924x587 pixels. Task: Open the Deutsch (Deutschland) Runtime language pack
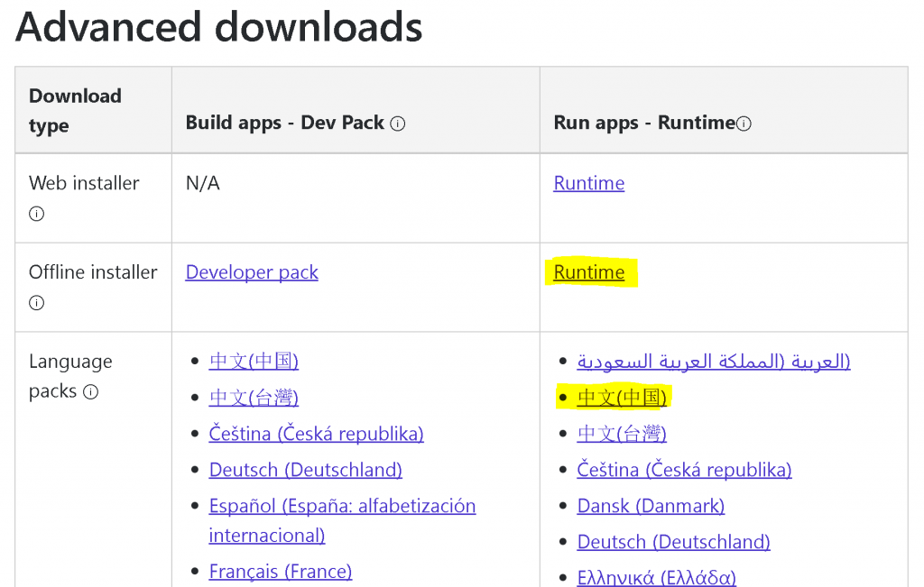point(673,542)
